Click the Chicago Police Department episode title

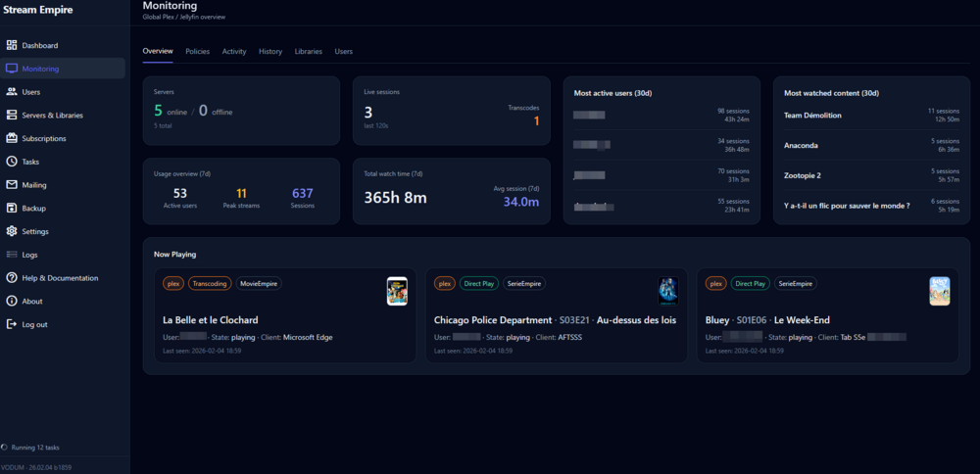click(555, 320)
